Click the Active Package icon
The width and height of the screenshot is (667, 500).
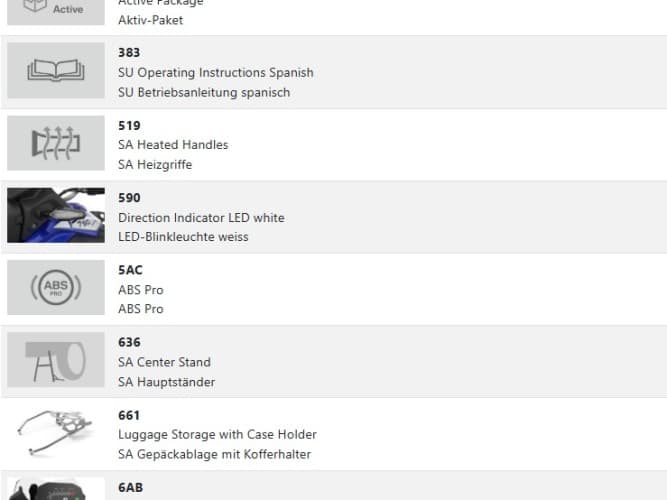tap(56, 11)
